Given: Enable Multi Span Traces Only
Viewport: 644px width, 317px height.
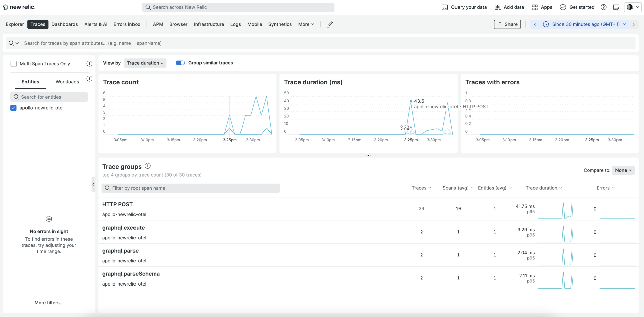Looking at the screenshot, I should [x=13, y=63].
